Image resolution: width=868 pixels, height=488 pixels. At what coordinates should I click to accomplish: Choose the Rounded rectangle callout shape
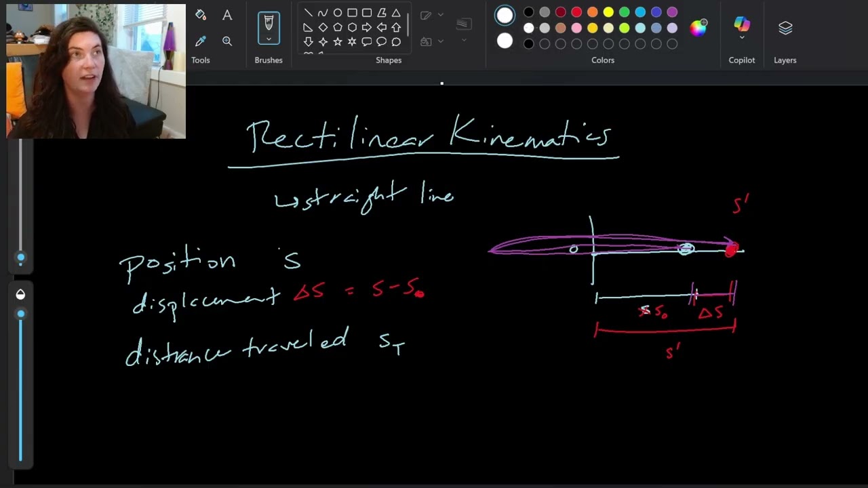pyautogui.click(x=367, y=42)
